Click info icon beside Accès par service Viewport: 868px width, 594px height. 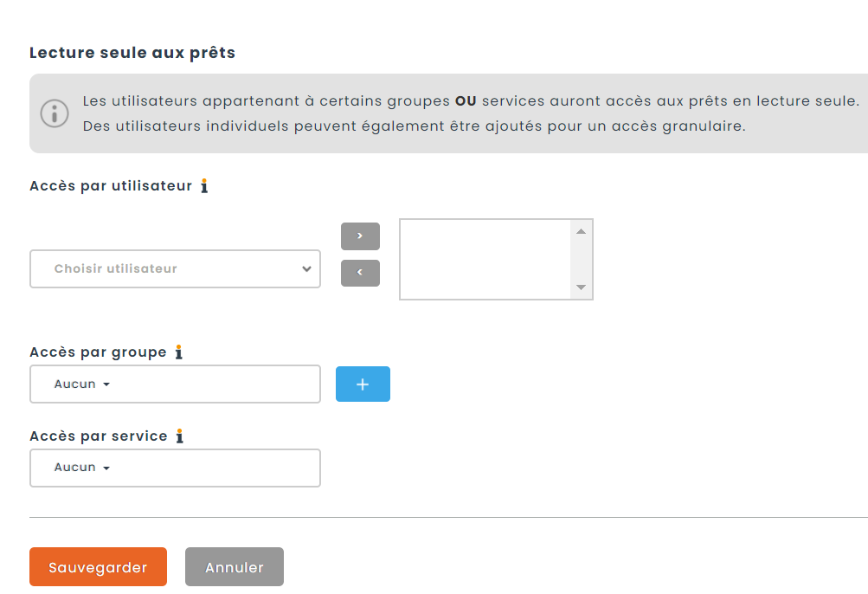tap(179, 436)
